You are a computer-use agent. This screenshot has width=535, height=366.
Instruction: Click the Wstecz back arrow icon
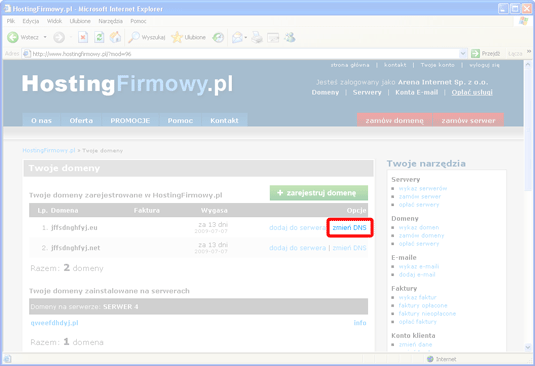click(x=13, y=37)
